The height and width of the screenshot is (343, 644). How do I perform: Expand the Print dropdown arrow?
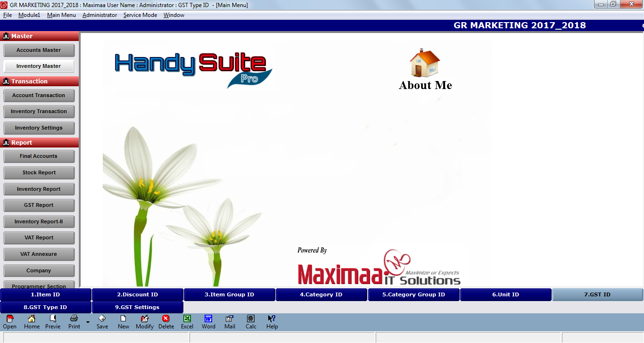click(x=88, y=322)
